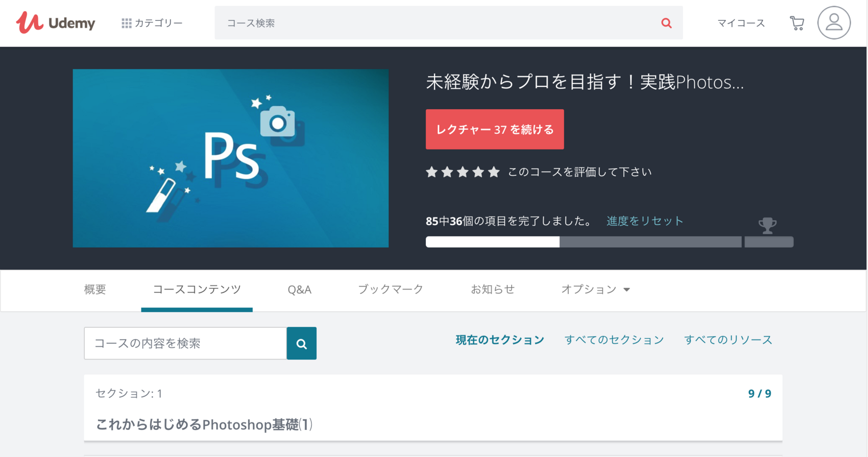Click the course title 未経験からプロを目指す
Image resolution: width=868 pixels, height=457 pixels.
(585, 82)
